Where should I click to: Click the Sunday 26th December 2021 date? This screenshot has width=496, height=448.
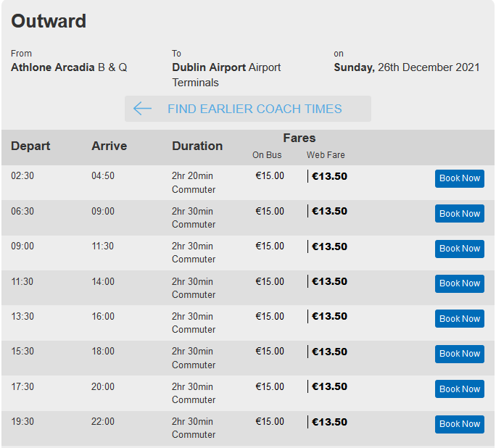407,67
